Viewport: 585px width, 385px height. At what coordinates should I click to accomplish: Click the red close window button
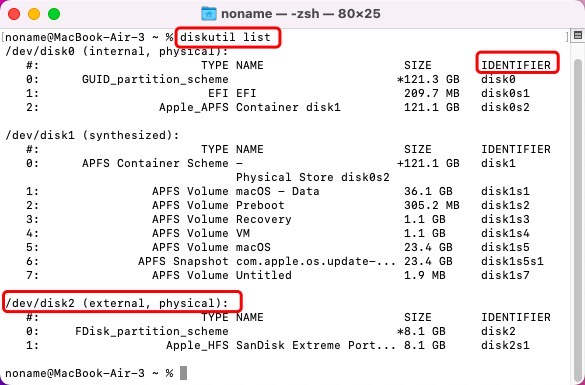point(14,14)
